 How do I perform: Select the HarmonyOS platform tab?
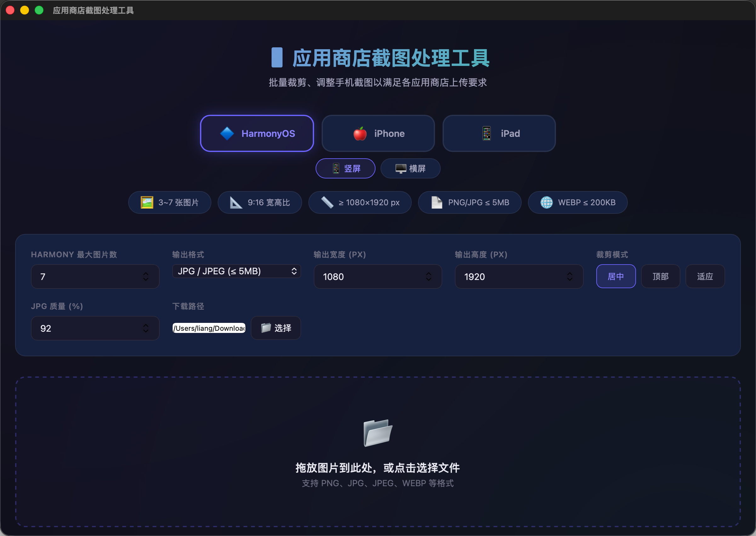[x=257, y=133]
